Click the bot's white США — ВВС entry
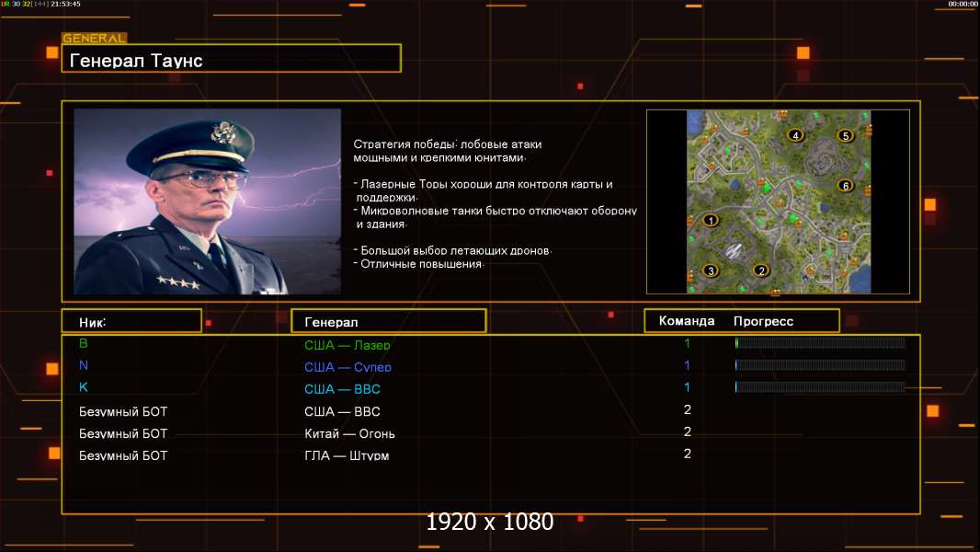Viewport: 980px width, 552px height. (342, 411)
